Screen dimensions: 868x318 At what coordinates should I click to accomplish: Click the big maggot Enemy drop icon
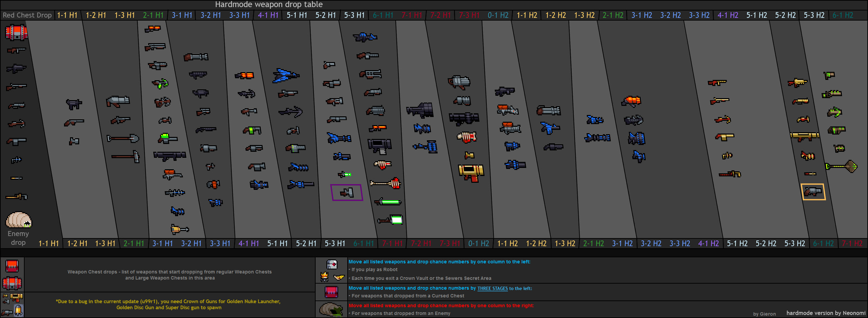pos(18,220)
